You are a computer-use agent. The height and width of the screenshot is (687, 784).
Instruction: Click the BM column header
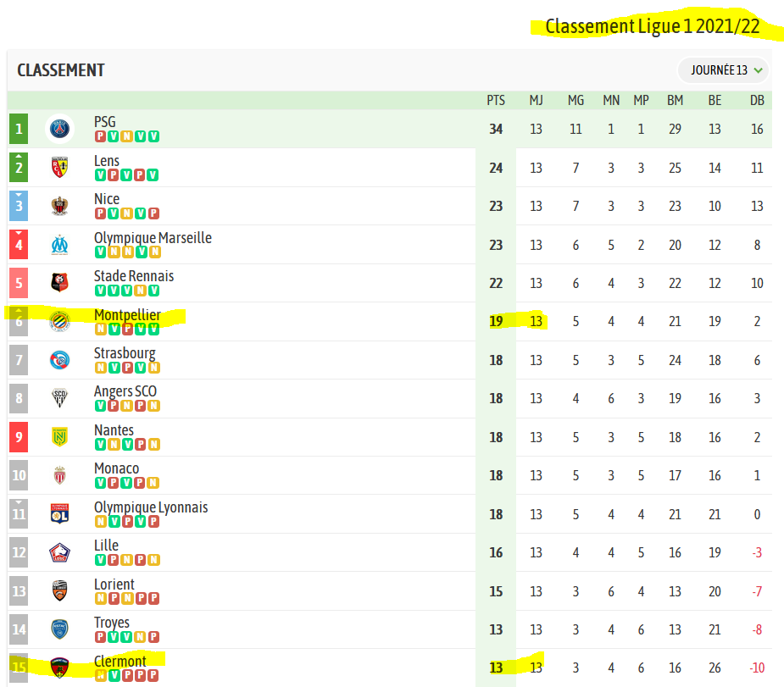pos(675,101)
